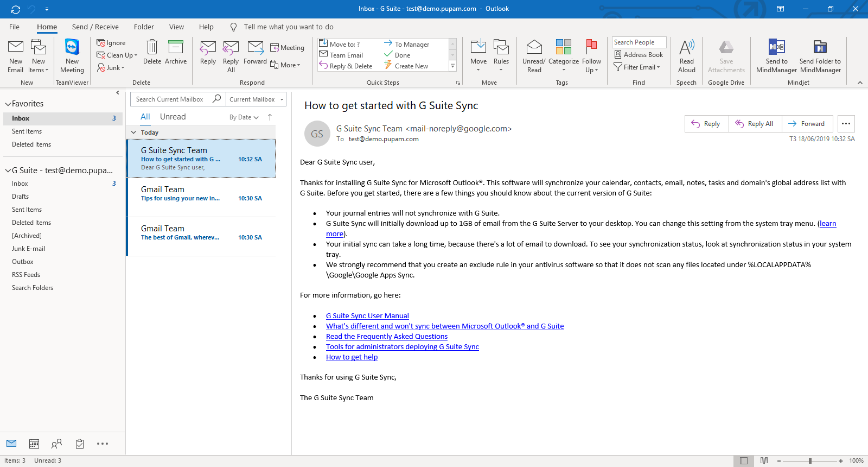Click Send to MindManager
The height and width of the screenshot is (467, 868).
[776, 56]
